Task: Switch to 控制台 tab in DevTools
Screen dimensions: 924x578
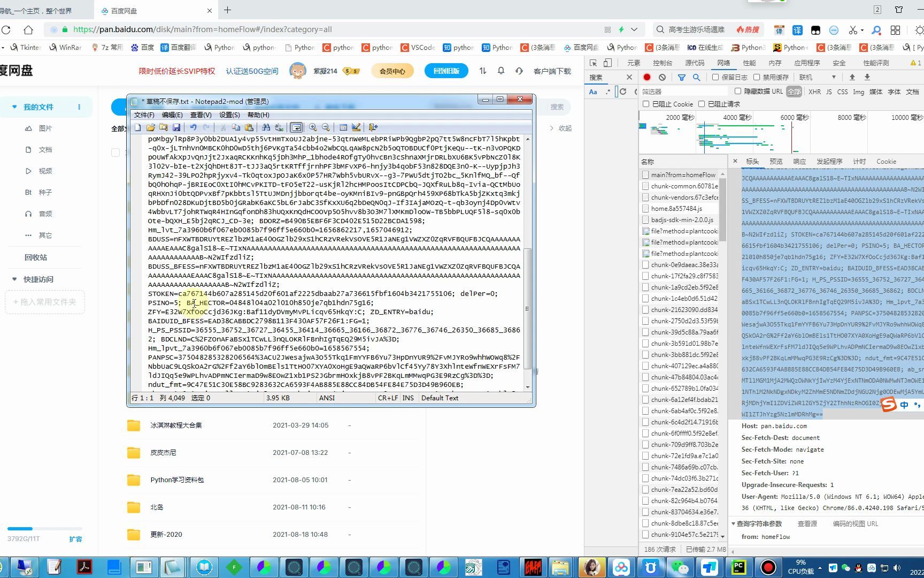Action: point(663,63)
